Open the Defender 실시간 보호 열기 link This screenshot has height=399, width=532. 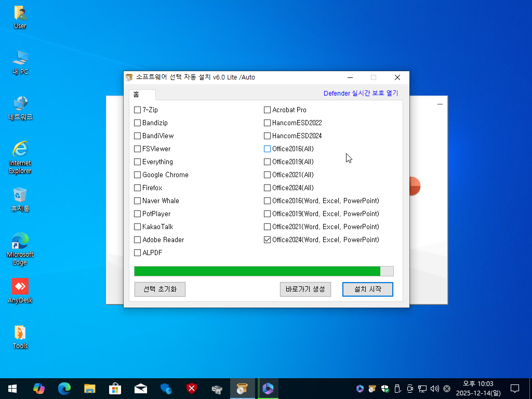tap(361, 94)
